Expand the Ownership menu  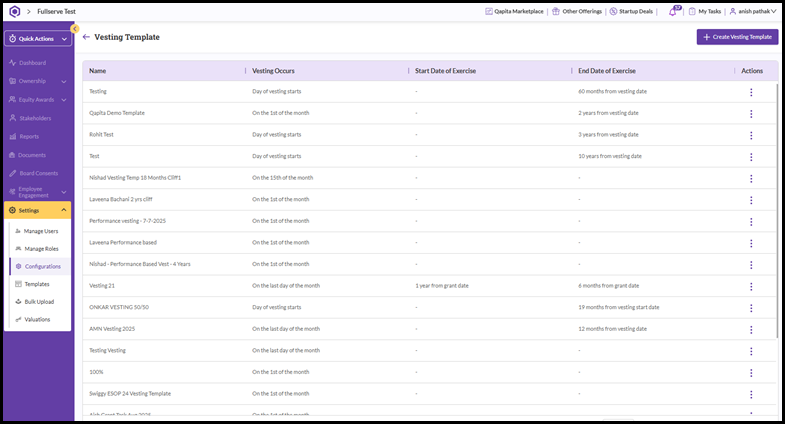tap(38, 81)
